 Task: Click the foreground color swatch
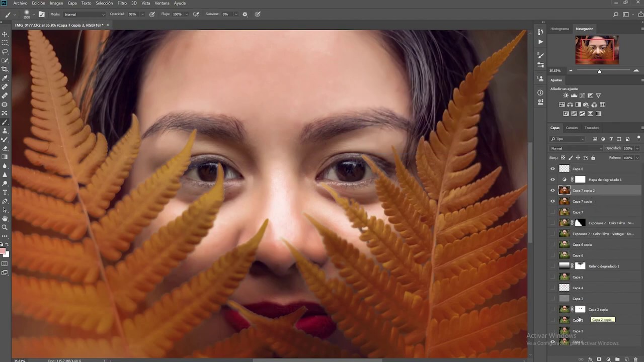tap(3, 251)
